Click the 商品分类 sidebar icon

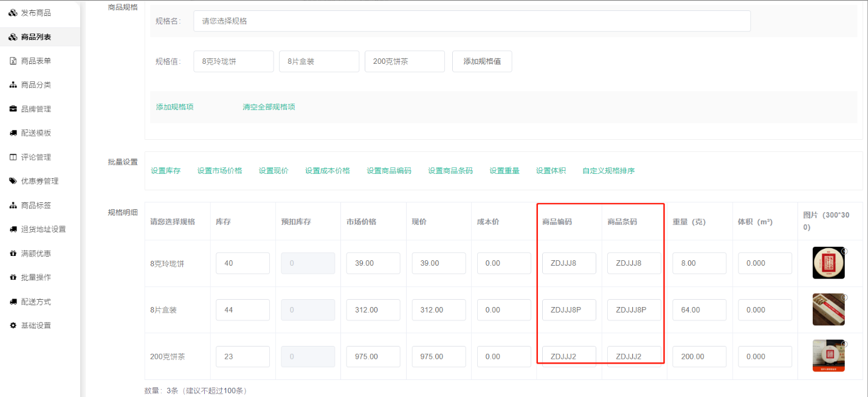click(13, 85)
